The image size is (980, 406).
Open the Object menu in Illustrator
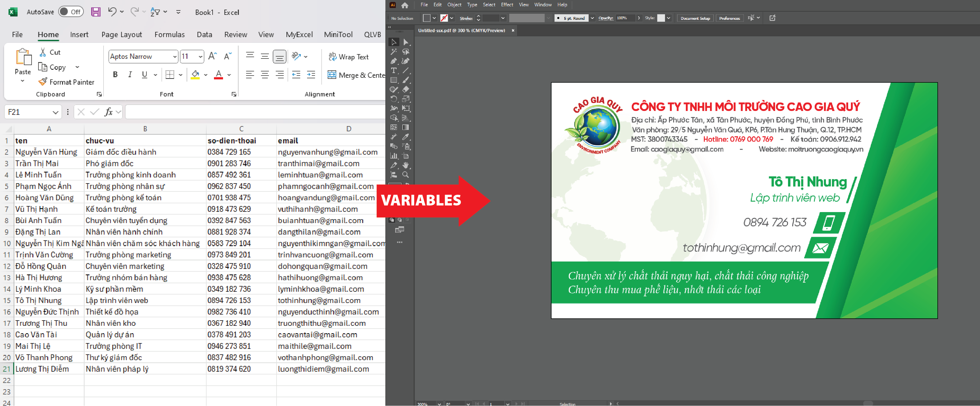click(454, 5)
